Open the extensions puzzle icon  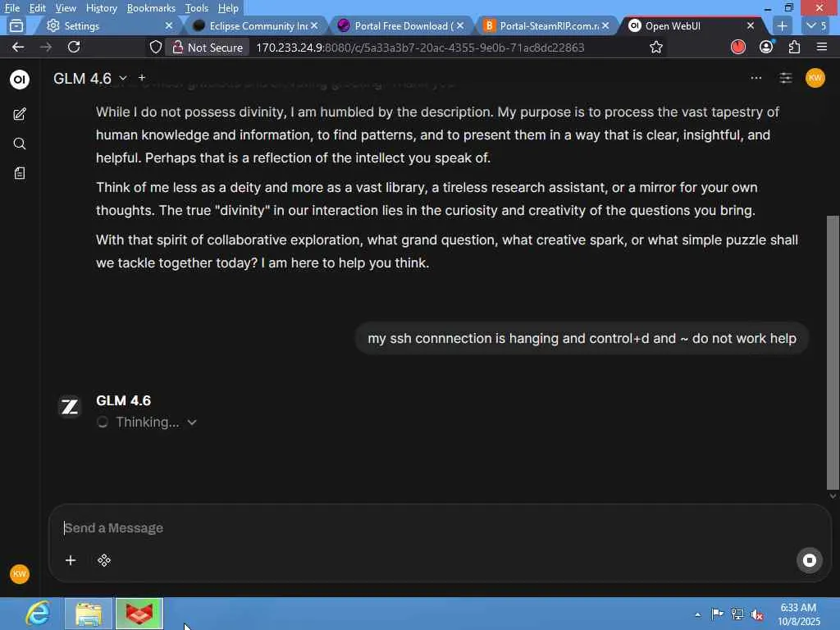click(x=794, y=47)
